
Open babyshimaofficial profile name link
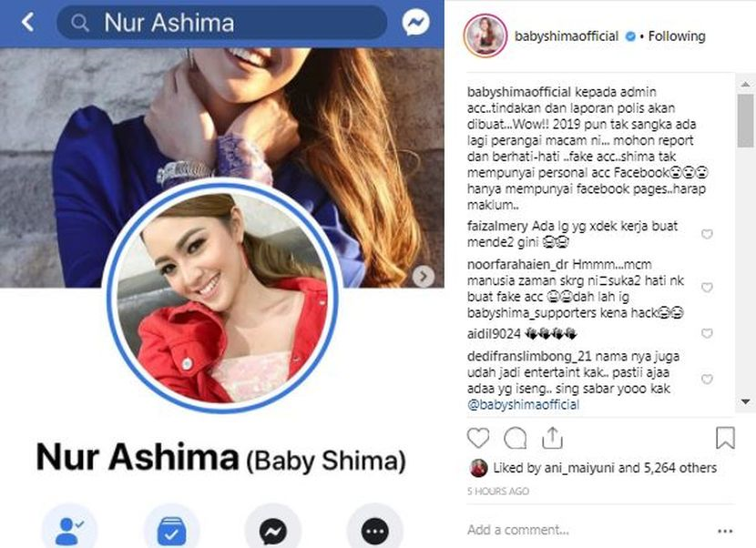[566, 36]
